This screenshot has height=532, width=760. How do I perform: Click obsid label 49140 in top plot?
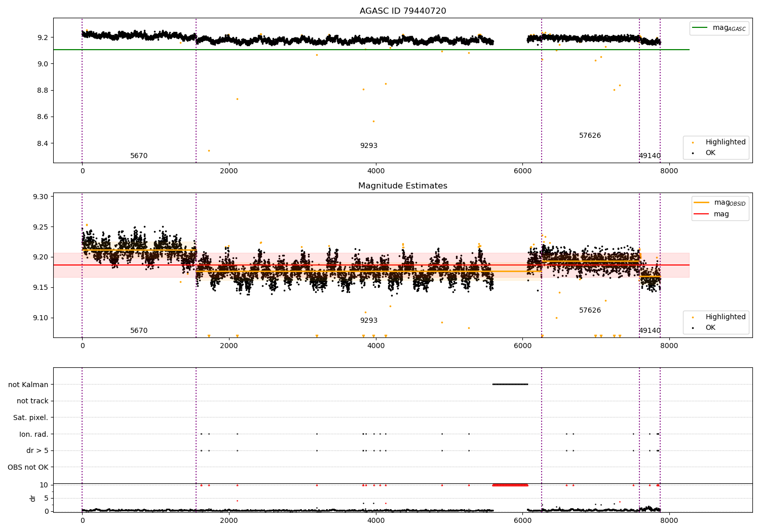650,156
